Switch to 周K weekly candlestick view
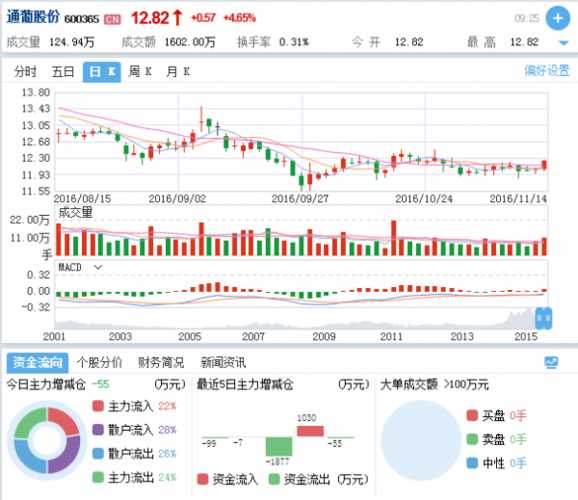Screen dimensions: 578x500 (x=140, y=72)
